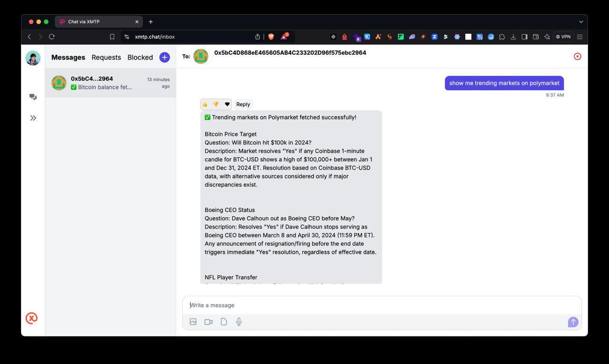Click the Boeing CEO Status heading

click(x=230, y=210)
